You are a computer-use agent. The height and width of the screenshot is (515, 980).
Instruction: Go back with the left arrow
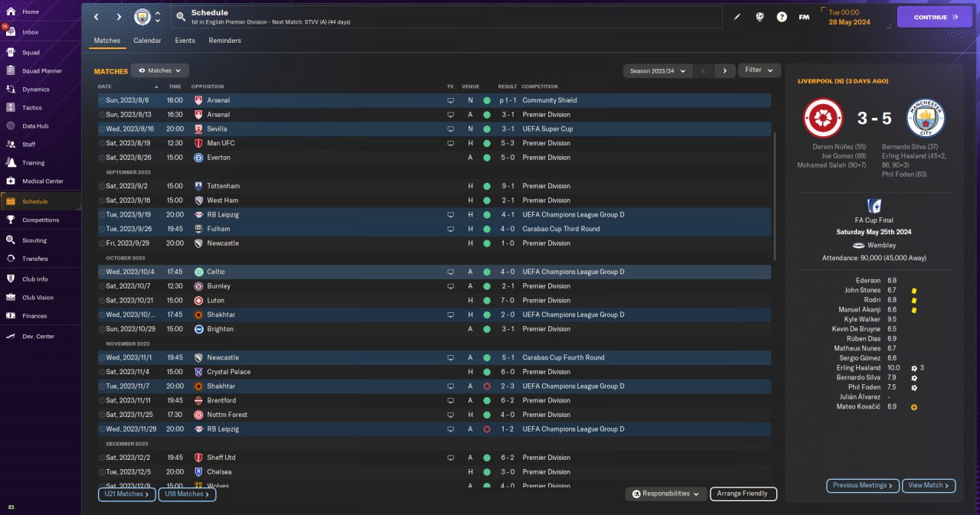coord(96,17)
